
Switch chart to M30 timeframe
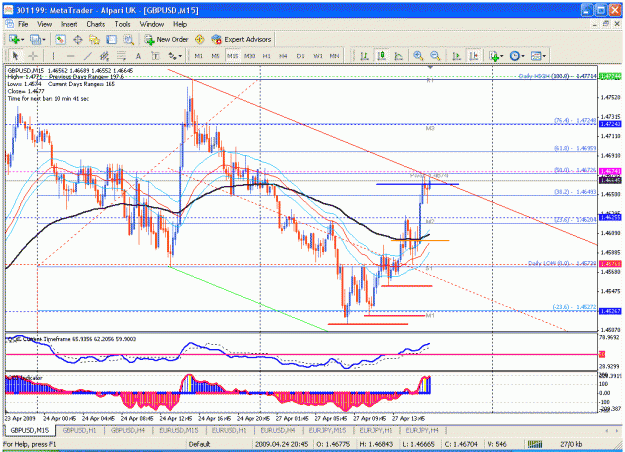250,56
